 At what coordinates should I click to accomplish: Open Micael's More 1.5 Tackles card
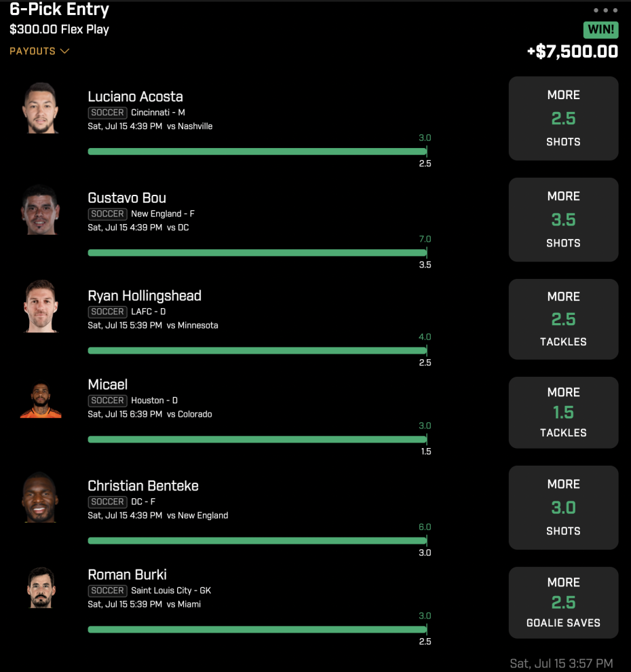tap(563, 412)
